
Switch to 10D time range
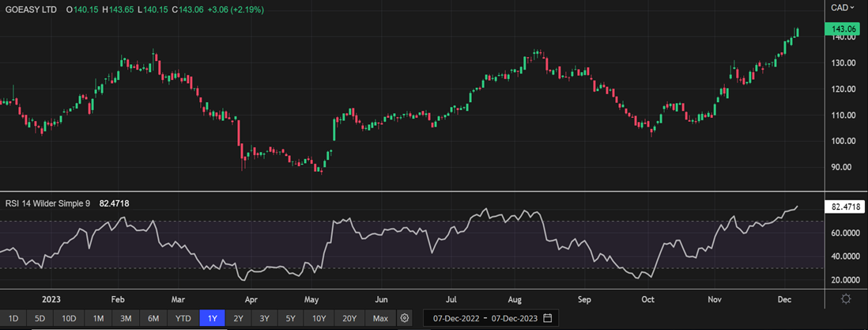[69, 318]
